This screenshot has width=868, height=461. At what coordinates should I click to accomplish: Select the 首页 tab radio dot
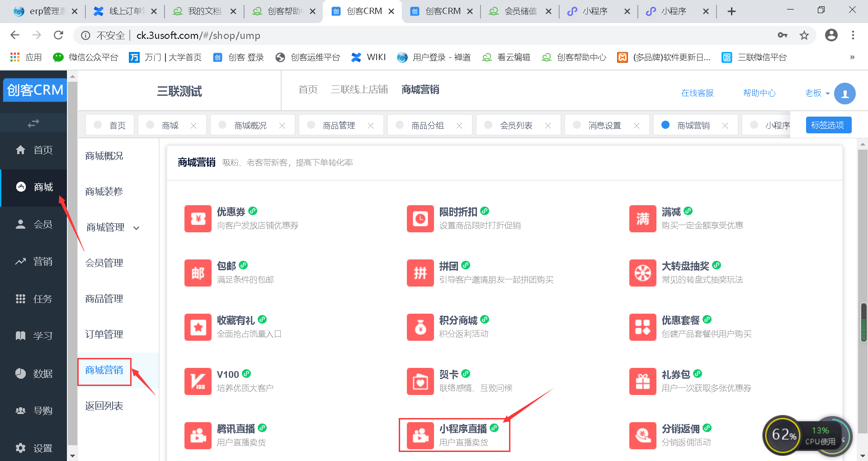pyautogui.click(x=98, y=125)
